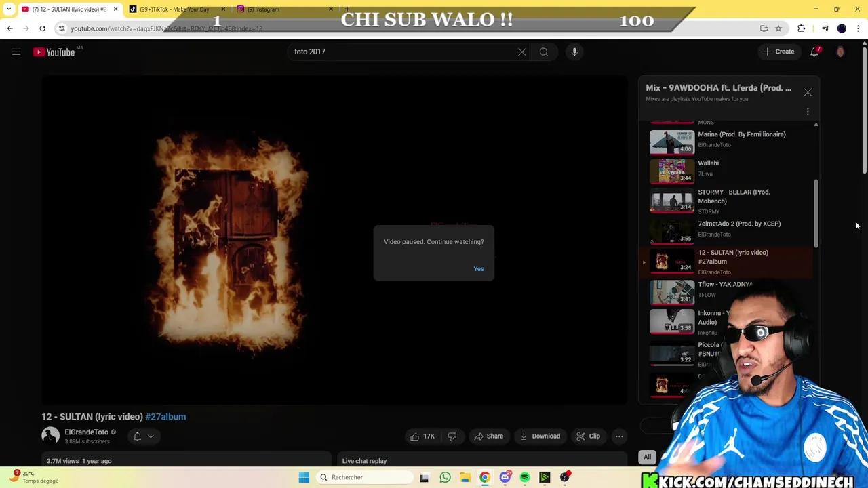Bookmark this page with the star
Image resolution: width=868 pixels, height=488 pixels.
778,28
